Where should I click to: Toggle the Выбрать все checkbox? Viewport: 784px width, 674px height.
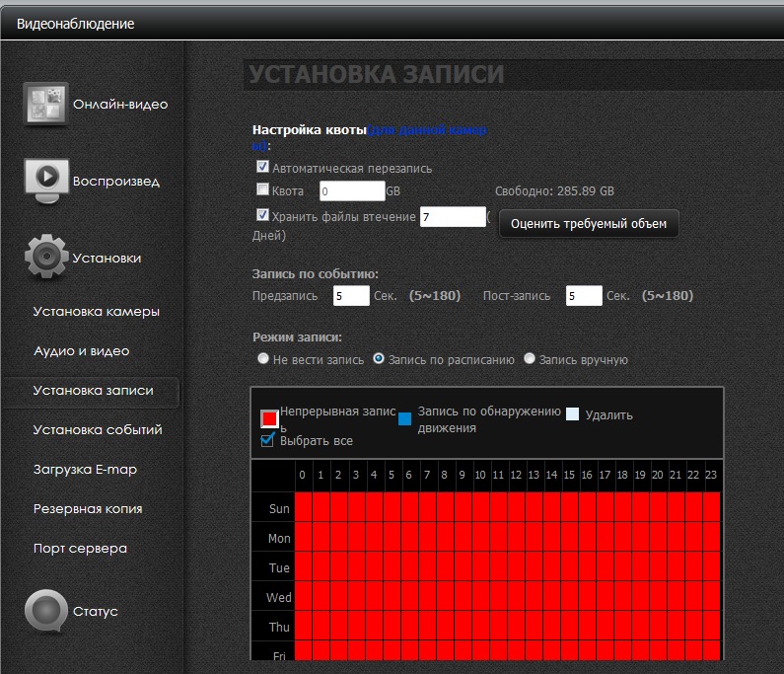(x=267, y=440)
